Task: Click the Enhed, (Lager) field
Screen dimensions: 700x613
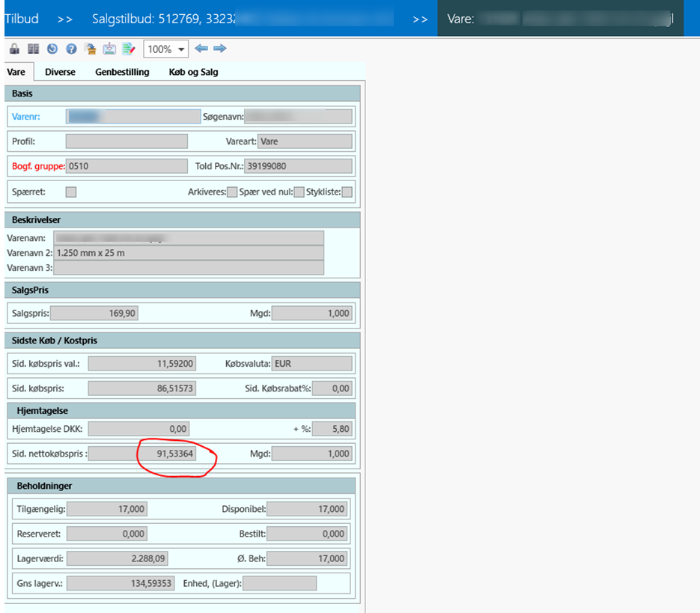Action: 280,583
